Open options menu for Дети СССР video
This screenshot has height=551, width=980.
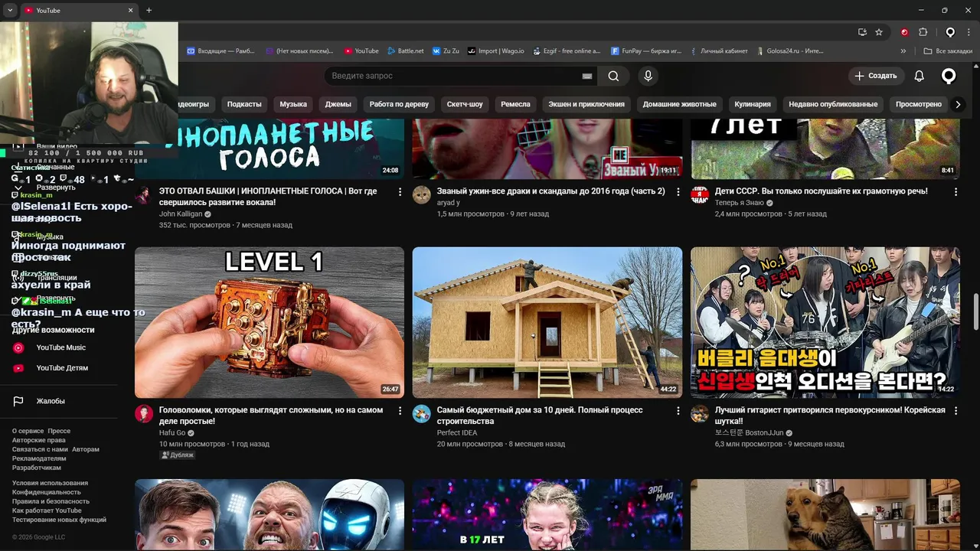[x=955, y=192]
